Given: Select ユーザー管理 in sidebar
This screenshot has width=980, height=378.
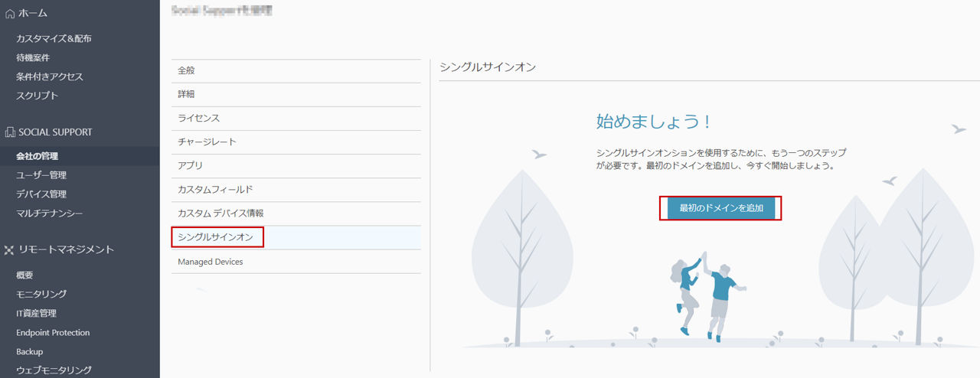Looking at the screenshot, I should (x=41, y=174).
